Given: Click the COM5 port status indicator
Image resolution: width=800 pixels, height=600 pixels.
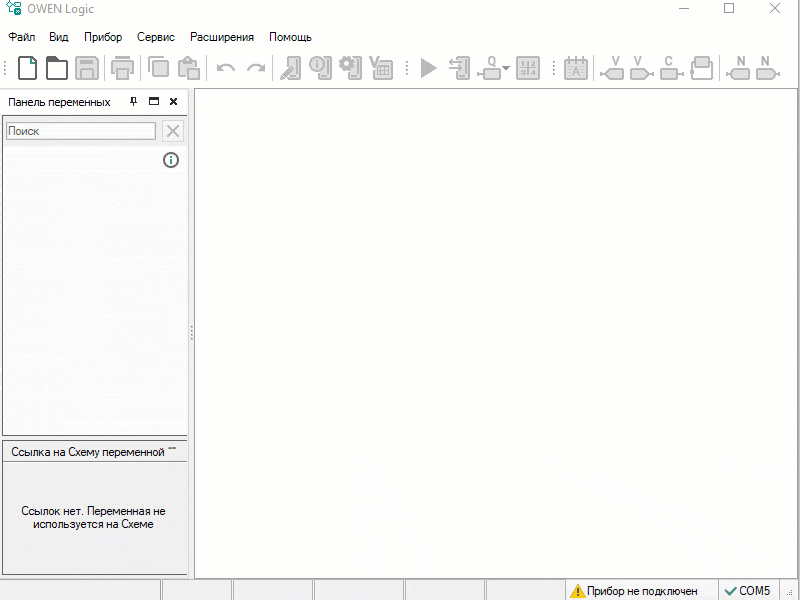Looking at the screenshot, I should tap(747, 591).
